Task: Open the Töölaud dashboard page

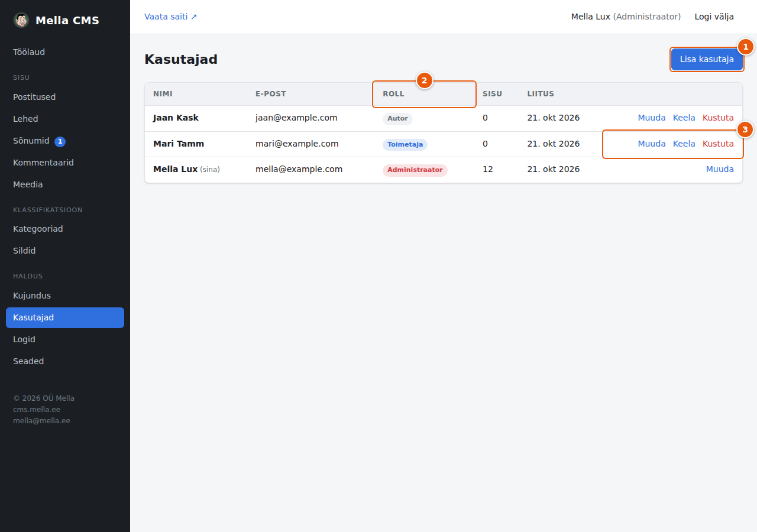Action: (x=65, y=52)
